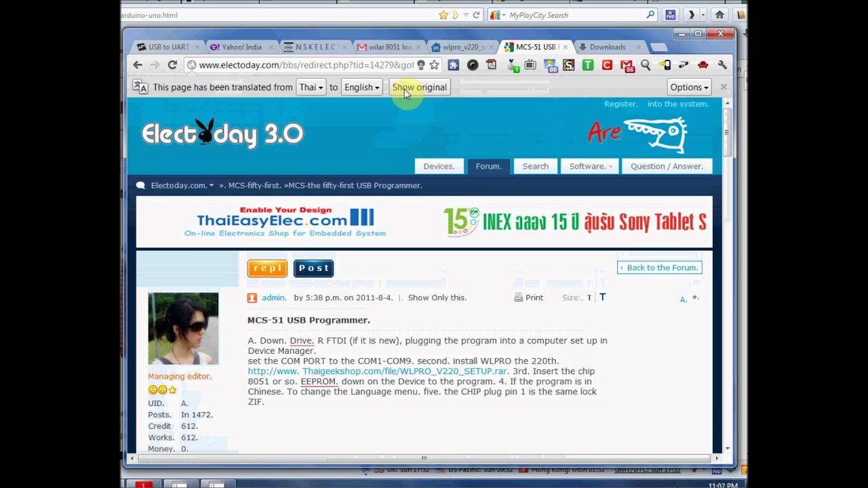The height and width of the screenshot is (488, 868).
Task: Click the orange post icon beside admin
Action: (252, 298)
